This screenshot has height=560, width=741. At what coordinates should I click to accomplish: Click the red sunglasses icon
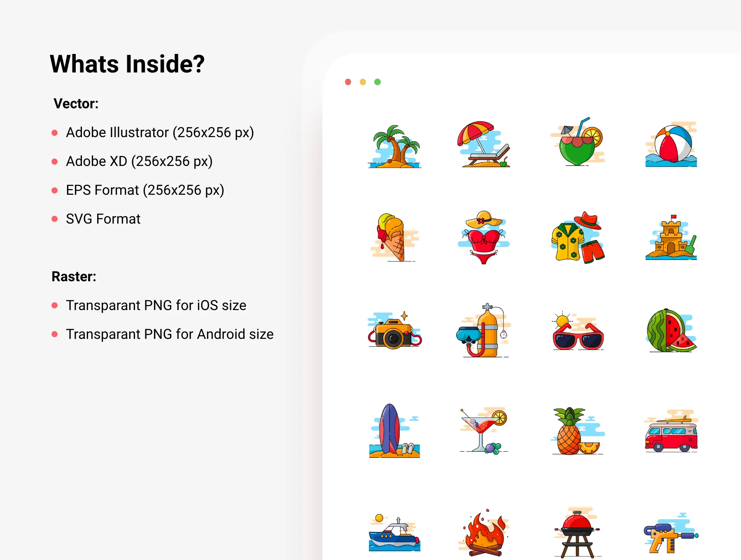pos(578,331)
